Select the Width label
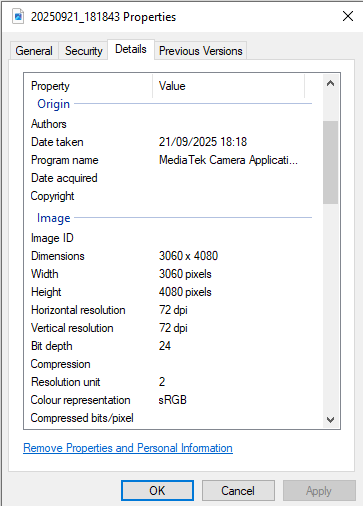The image size is (363, 506). click(x=45, y=274)
